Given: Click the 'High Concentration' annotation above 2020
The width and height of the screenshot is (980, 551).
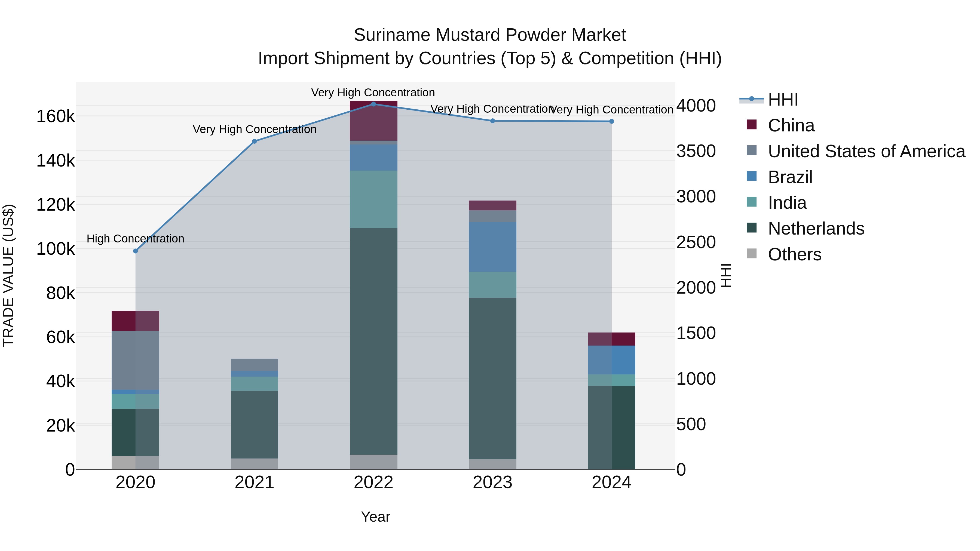Looking at the screenshot, I should [136, 239].
